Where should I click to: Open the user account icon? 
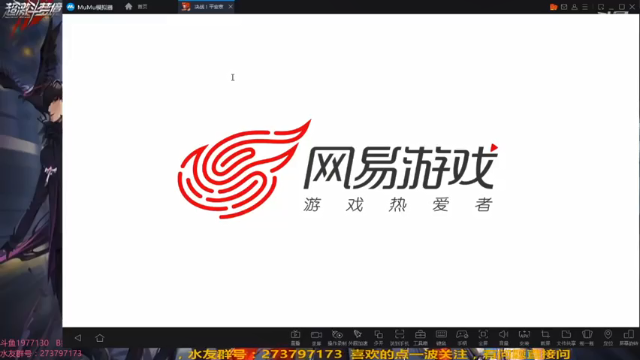coord(574,7)
